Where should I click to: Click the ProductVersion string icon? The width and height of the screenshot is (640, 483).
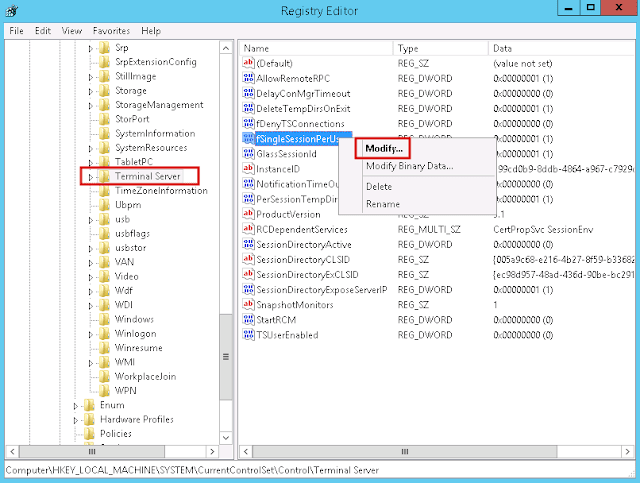coord(248,214)
